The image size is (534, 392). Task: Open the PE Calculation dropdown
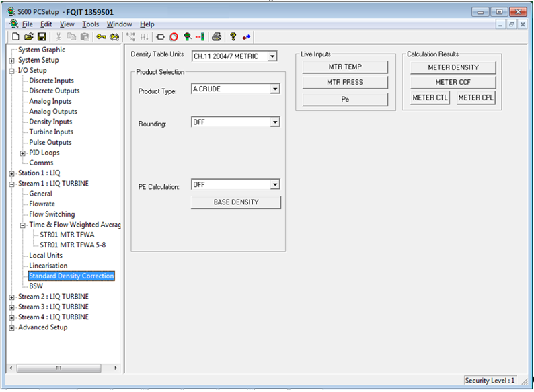(x=275, y=184)
